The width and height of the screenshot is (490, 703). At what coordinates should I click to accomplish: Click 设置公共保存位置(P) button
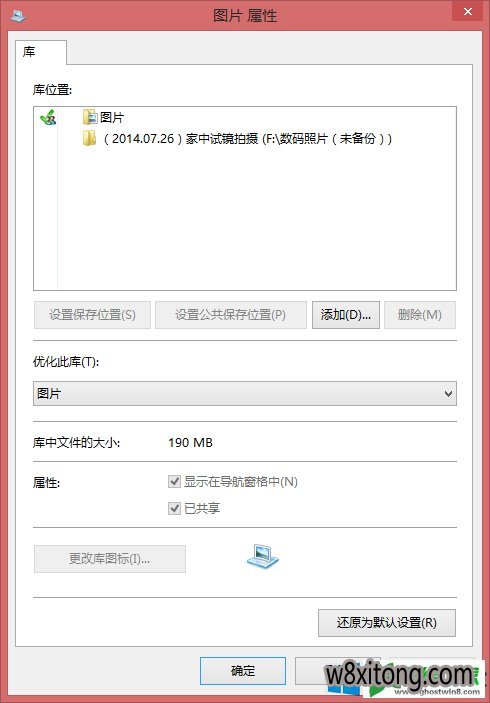pos(230,315)
